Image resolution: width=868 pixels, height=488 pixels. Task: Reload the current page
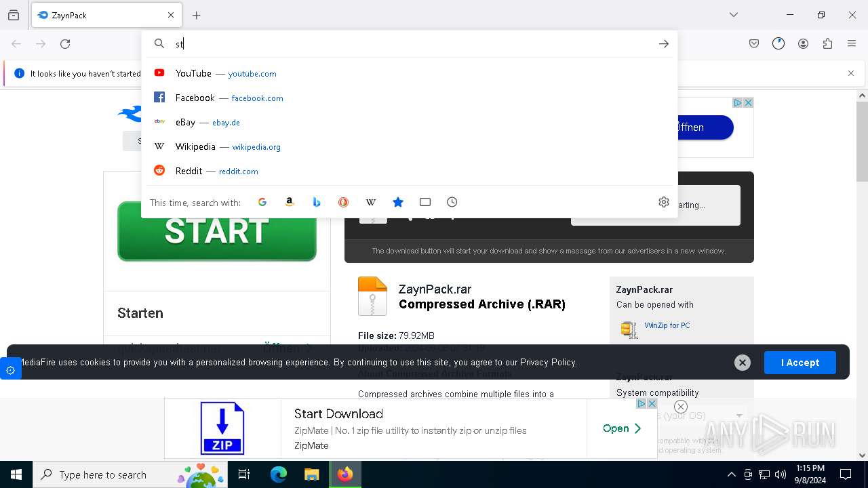point(65,44)
